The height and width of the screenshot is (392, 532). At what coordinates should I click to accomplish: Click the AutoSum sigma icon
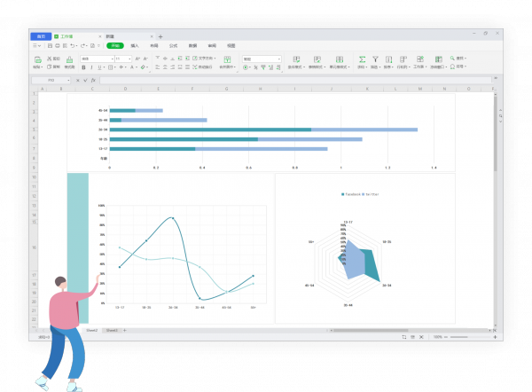362,59
